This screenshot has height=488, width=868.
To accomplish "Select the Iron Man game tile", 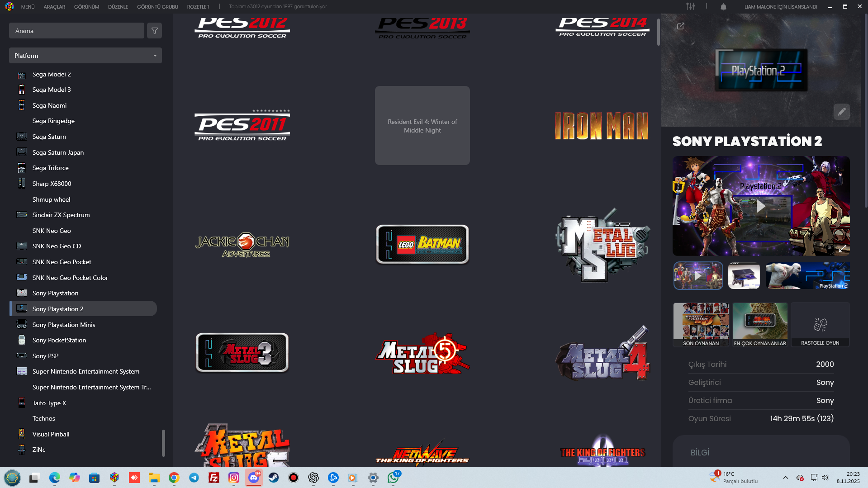I will click(602, 126).
